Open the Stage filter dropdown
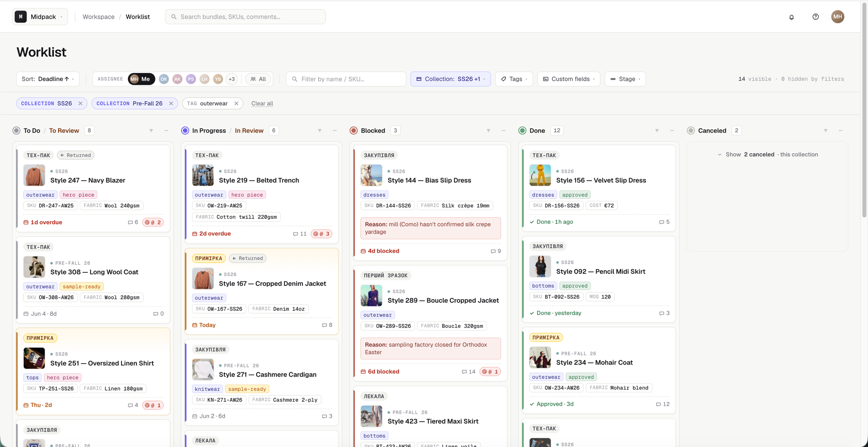Screen dimensions: 868x447 pyautogui.click(x=625, y=79)
